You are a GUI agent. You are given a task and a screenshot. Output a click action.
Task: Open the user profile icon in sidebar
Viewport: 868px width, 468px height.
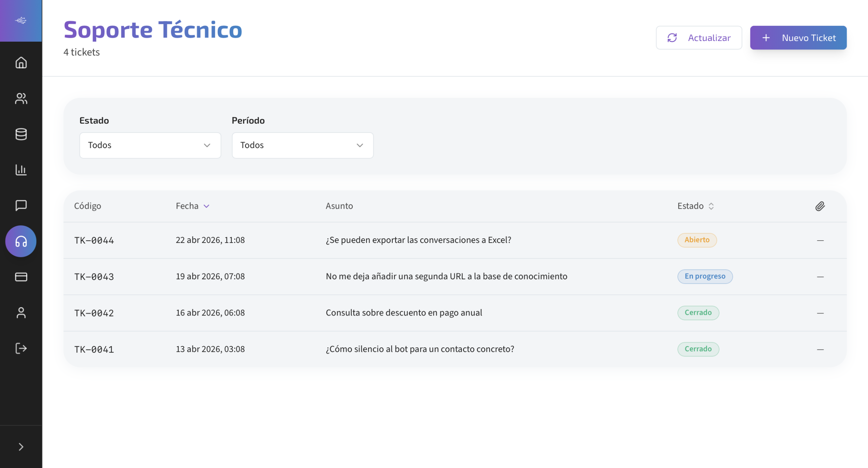(x=21, y=313)
